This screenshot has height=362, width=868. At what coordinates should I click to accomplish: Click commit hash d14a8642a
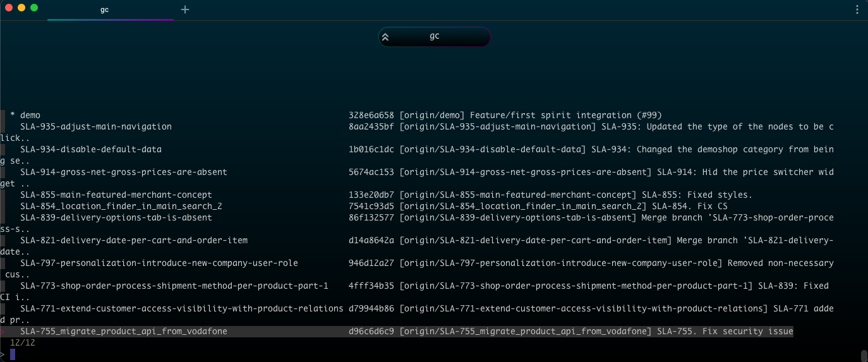[371, 241]
